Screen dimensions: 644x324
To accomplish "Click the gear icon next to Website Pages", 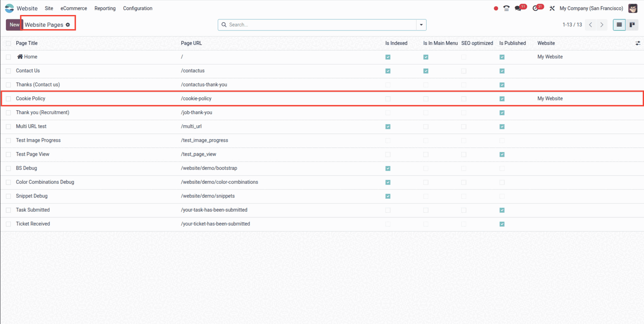I will 68,25.
